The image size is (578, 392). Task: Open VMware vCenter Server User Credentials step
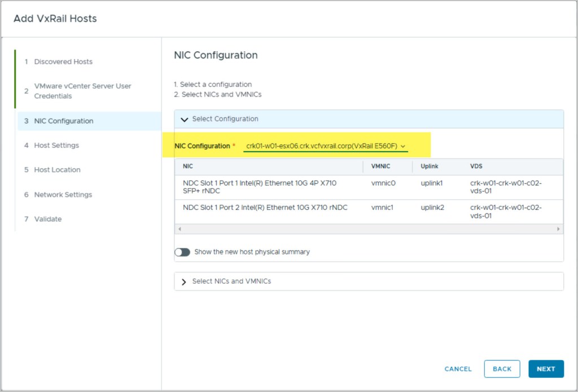(82, 91)
